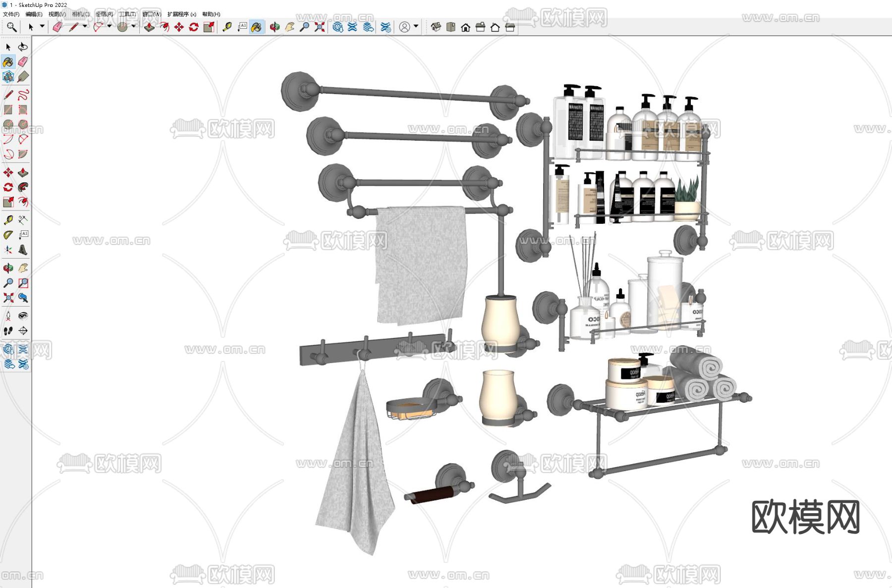Select the Lasso Select tool
892x588 pixels.
pos(23,47)
